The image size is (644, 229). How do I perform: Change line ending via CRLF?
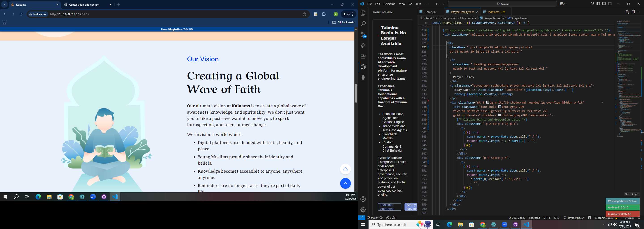point(557,218)
